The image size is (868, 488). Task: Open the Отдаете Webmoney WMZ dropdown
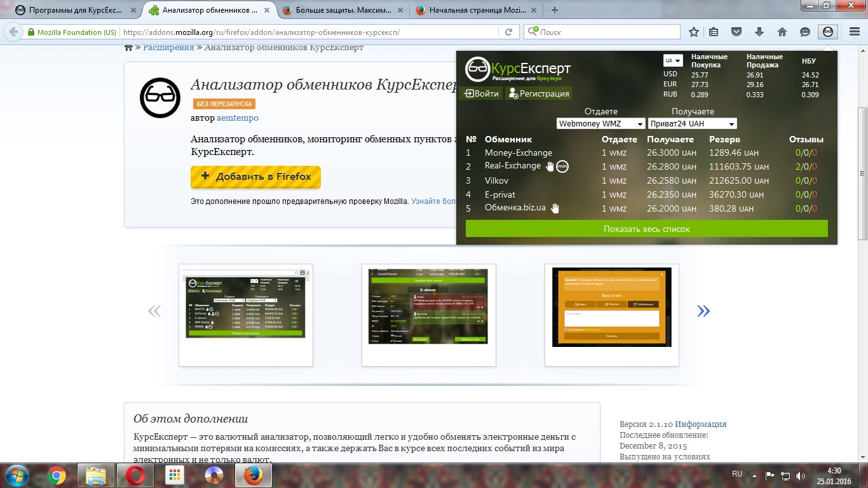600,124
